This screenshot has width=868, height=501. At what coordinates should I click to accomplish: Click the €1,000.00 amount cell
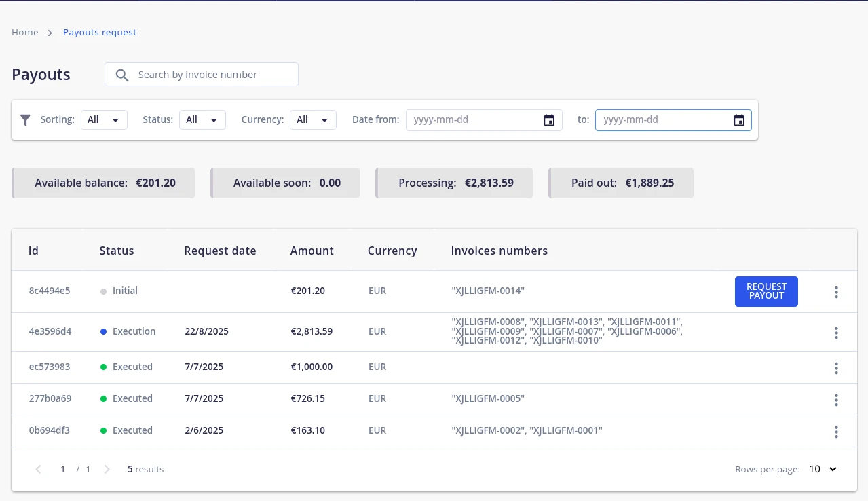tap(312, 367)
